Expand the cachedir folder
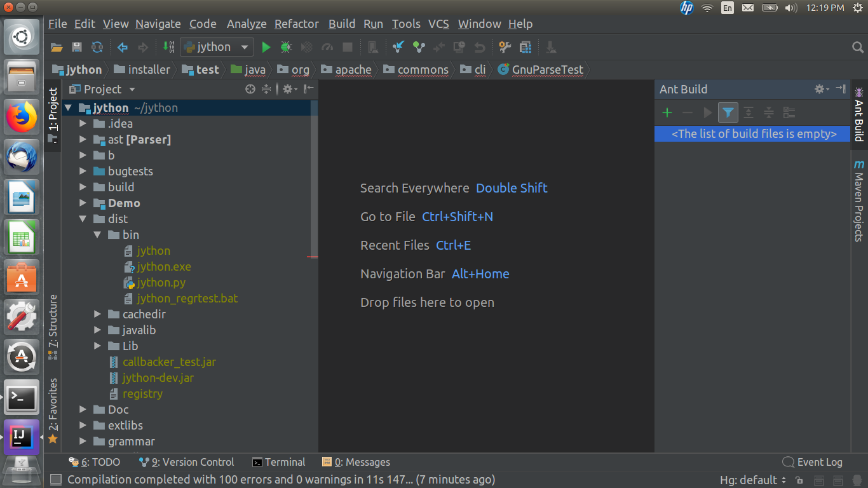Image resolution: width=868 pixels, height=488 pixels. [x=98, y=315]
